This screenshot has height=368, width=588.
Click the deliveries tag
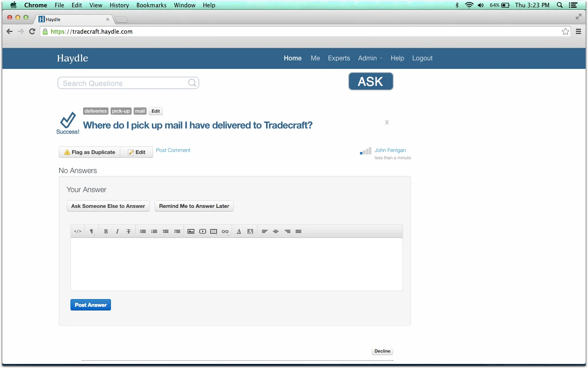coord(96,111)
